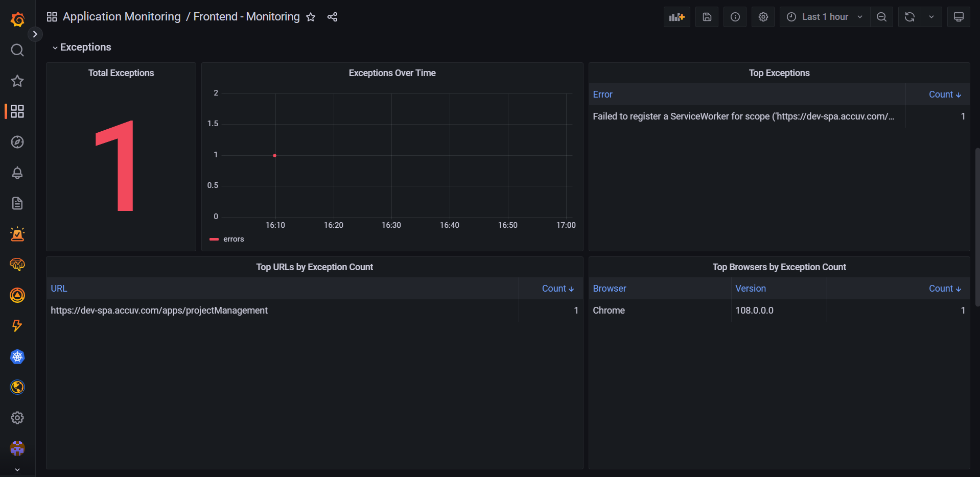Open Explore compass icon in sidebar

click(17, 142)
